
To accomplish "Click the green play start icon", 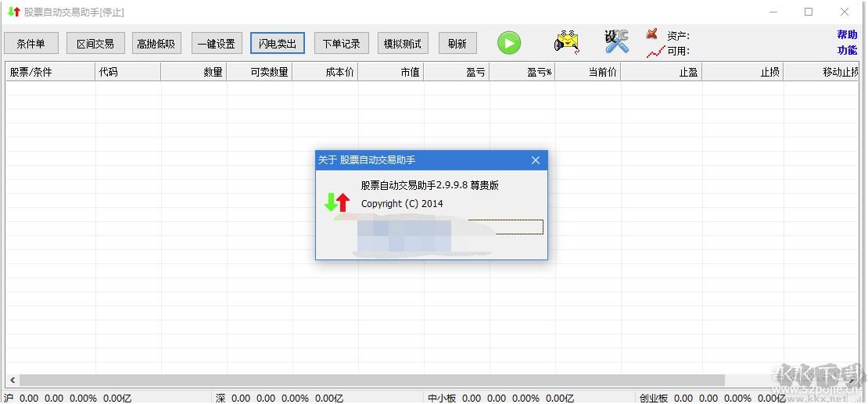I will (509, 43).
